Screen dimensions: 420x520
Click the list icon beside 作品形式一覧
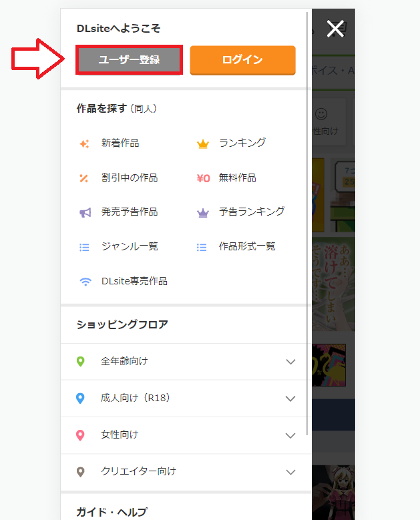[x=202, y=248]
